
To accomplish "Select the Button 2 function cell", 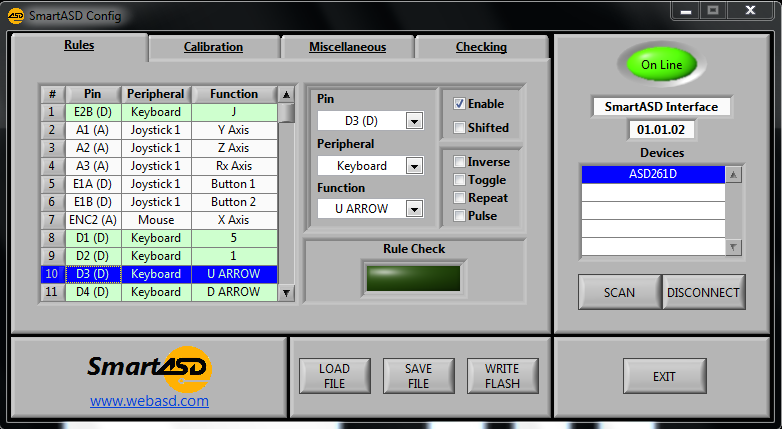I will click(234, 202).
